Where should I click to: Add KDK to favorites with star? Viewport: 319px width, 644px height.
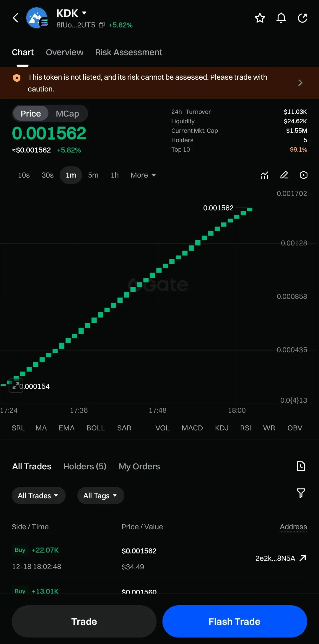click(260, 18)
